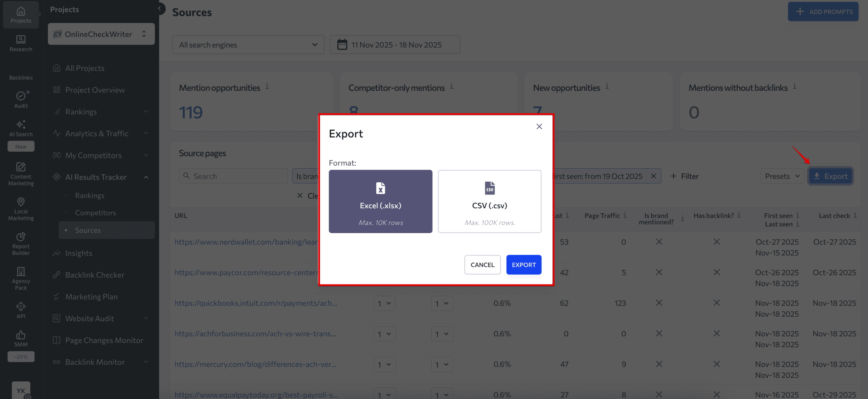868x399 pixels.
Task: Open the OnlineCheckWriter project switcher
Action: (100, 34)
